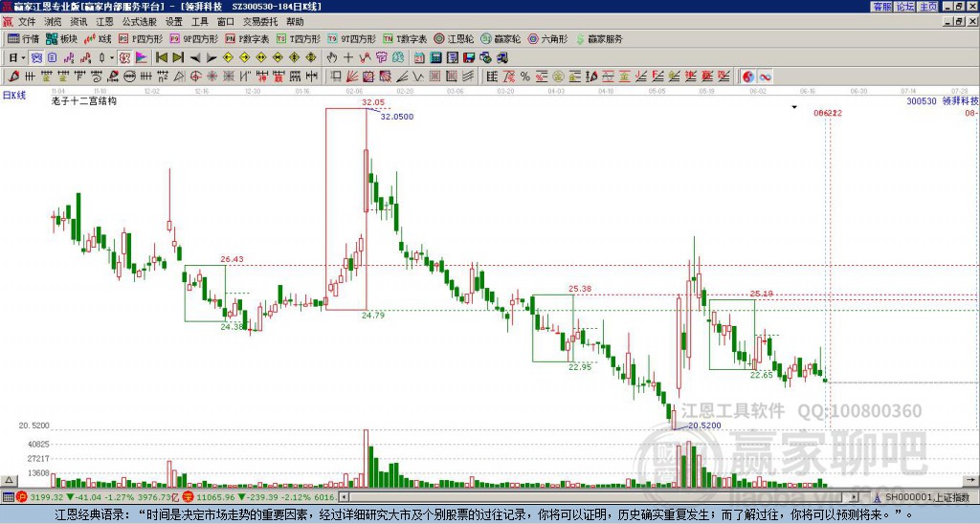Viewport: 980px width, 524px height.
Task: Click the save floppy disk icon
Action: [469, 58]
